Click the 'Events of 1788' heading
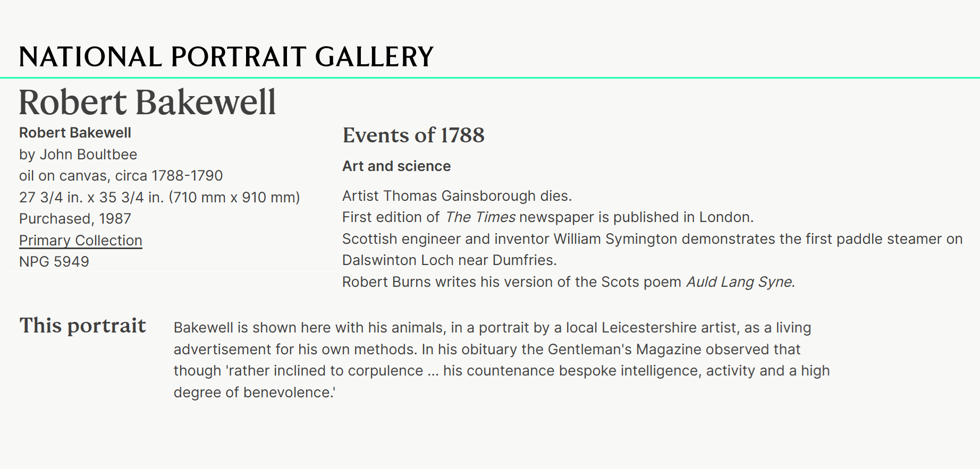This screenshot has height=469, width=980. tap(413, 135)
